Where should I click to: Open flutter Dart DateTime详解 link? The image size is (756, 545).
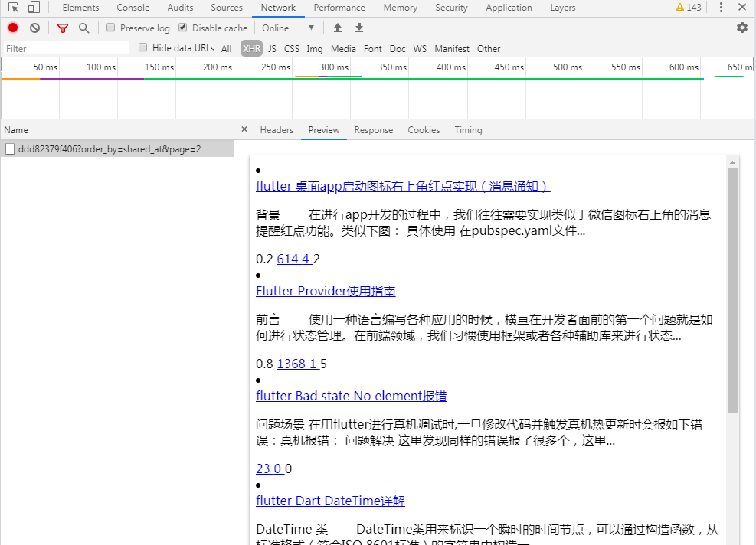tap(330, 501)
